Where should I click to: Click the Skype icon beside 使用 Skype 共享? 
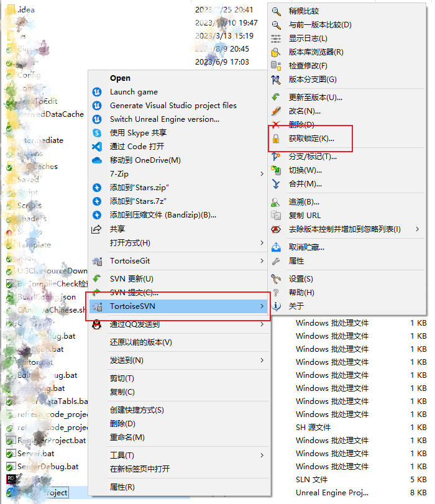(x=96, y=133)
